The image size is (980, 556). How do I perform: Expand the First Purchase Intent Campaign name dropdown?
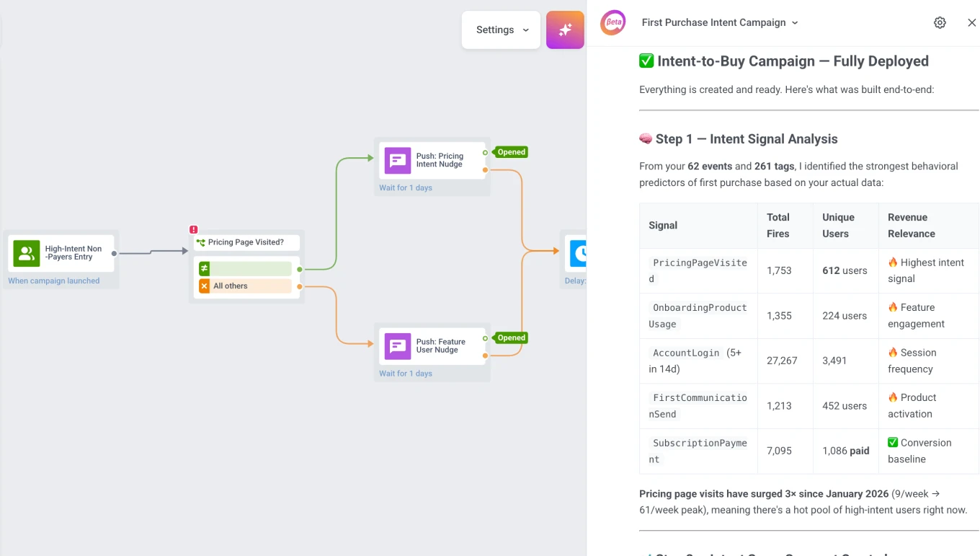[795, 22]
